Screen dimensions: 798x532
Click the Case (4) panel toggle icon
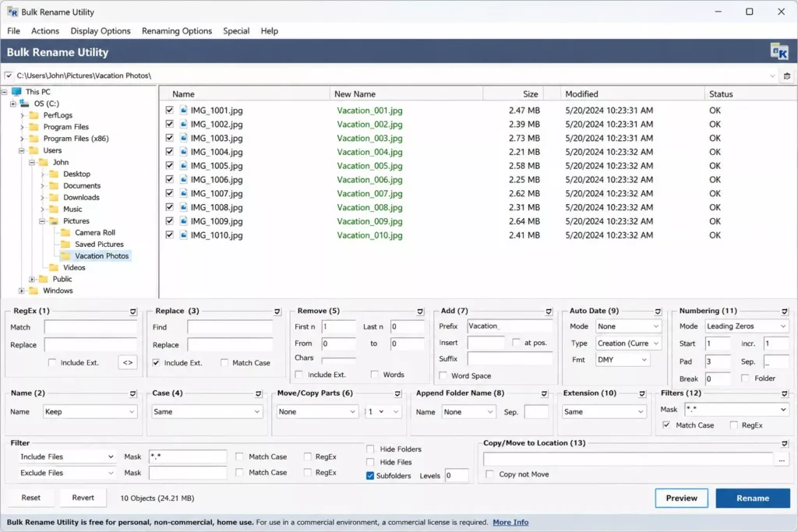pos(258,393)
